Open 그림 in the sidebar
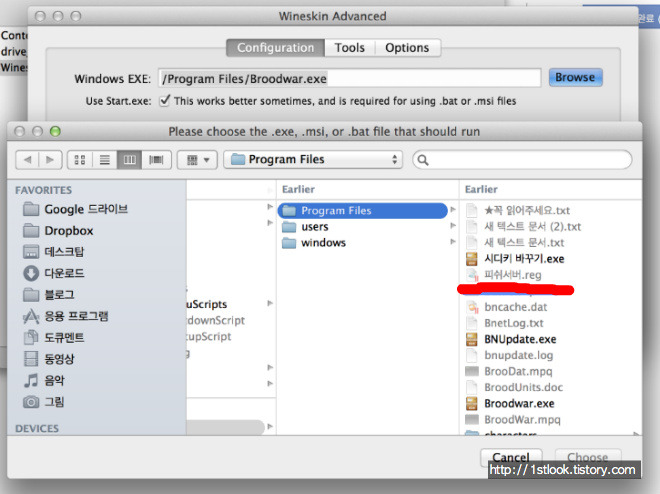 click(x=44, y=402)
